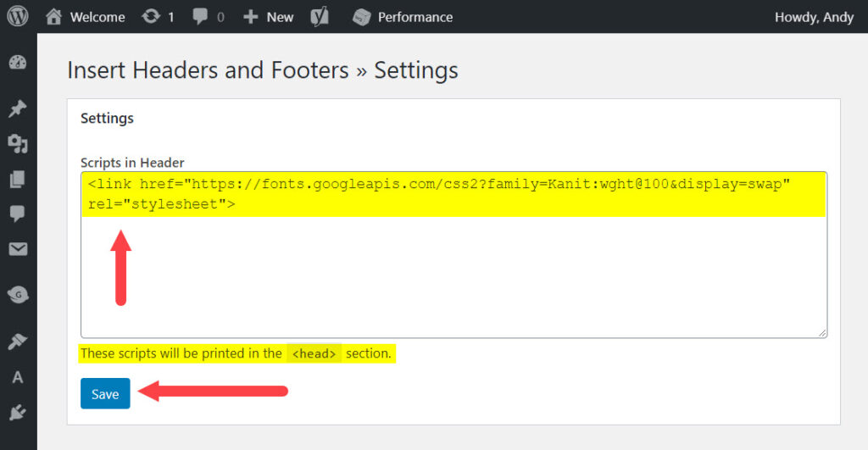Open the envelope mail icon in sidebar
This screenshot has height=450, width=868.
(18, 249)
